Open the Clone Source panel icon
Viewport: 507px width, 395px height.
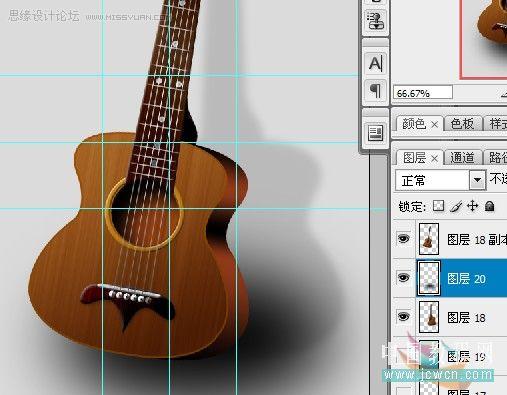(x=375, y=21)
